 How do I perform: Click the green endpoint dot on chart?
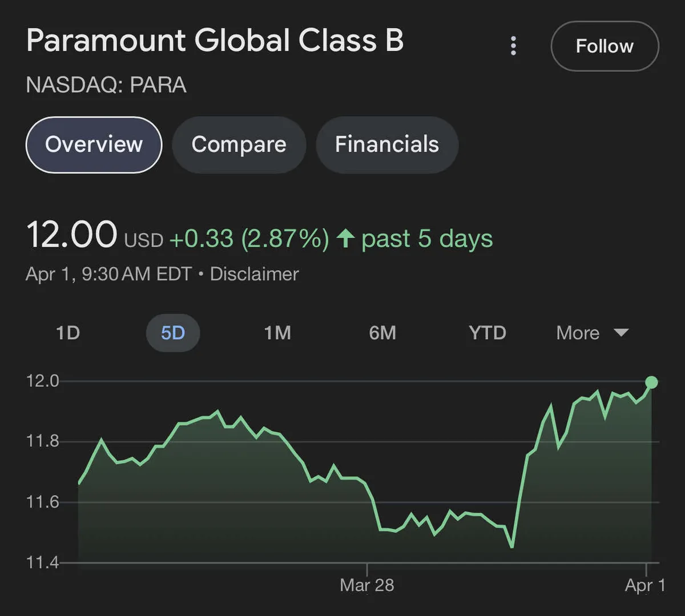(x=651, y=383)
